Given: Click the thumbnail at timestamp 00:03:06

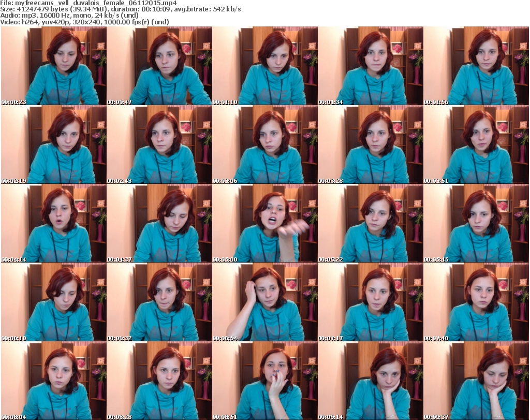Looking at the screenshot, I should [x=264, y=144].
